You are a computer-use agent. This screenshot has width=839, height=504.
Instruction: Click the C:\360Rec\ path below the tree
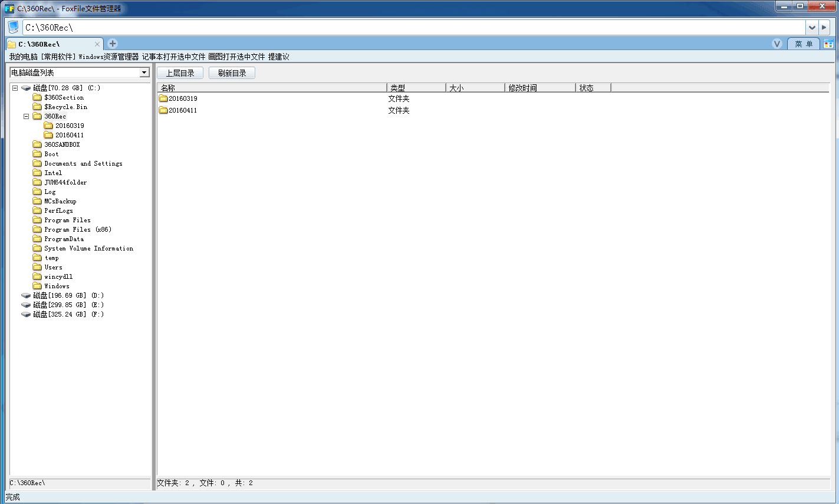point(27,483)
